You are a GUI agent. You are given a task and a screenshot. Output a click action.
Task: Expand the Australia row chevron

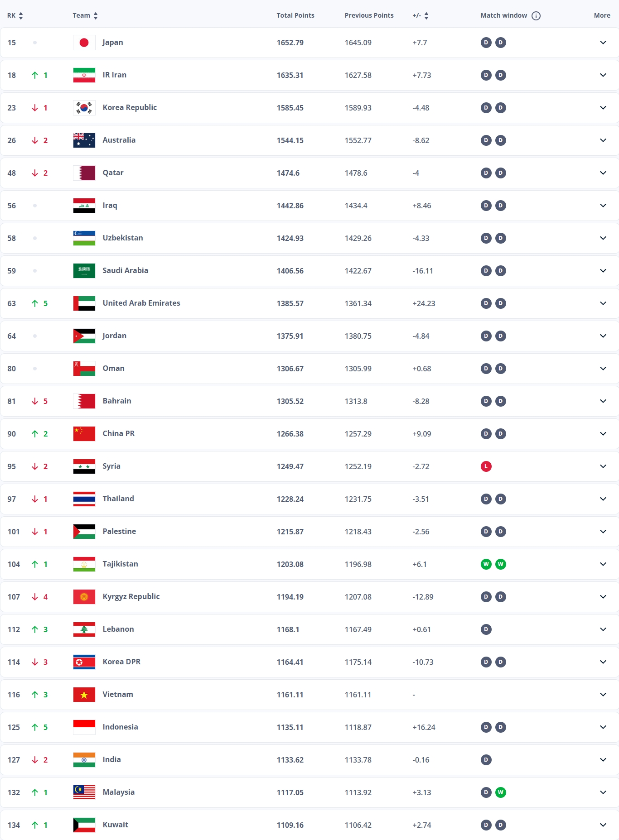(x=603, y=140)
